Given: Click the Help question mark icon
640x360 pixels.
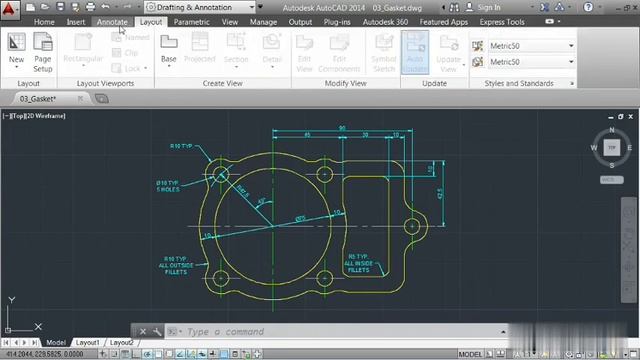Looking at the screenshot, I should tap(588, 7).
